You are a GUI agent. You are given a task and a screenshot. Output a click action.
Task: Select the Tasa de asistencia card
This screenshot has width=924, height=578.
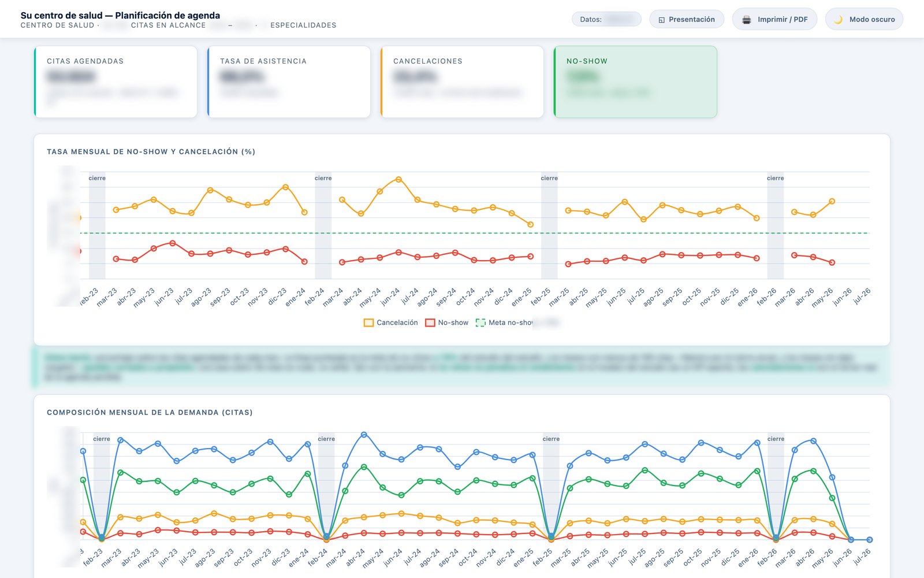289,82
